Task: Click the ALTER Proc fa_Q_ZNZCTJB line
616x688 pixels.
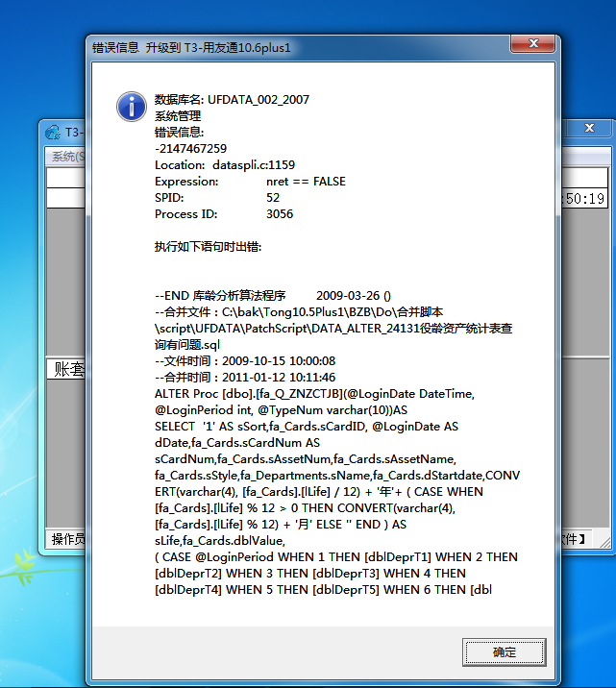Action: pos(314,394)
